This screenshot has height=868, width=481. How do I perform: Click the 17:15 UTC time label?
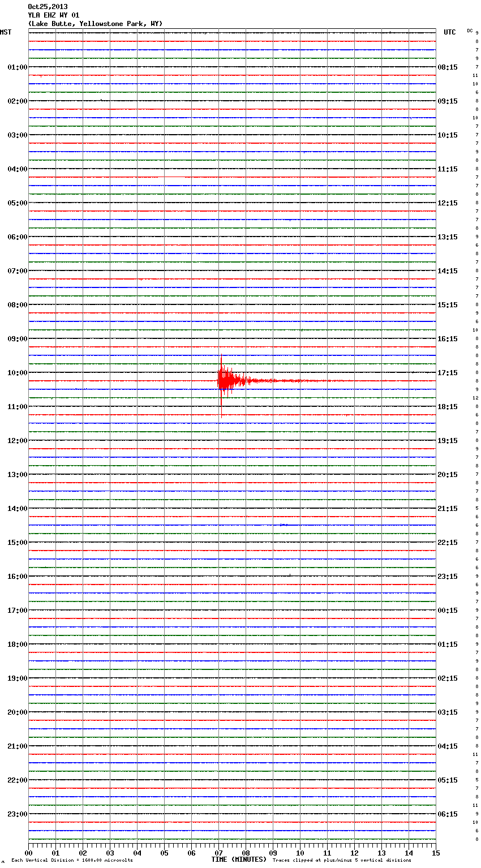coord(448,373)
